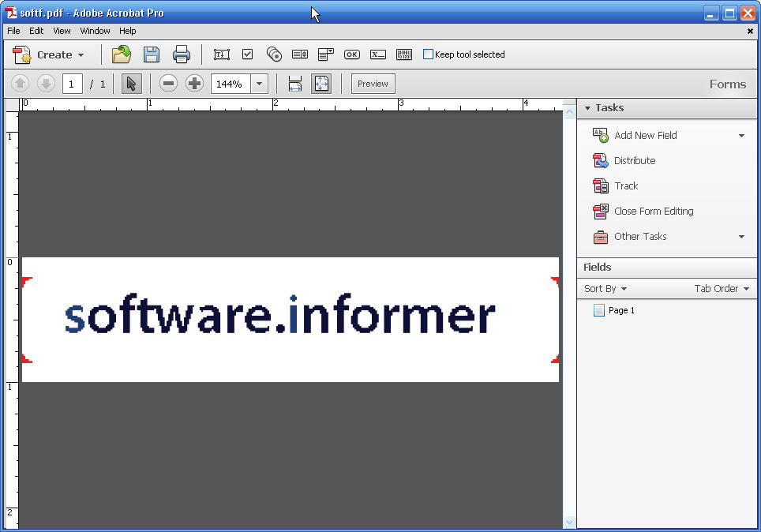Open the Tab Order dropdown

[x=722, y=288]
